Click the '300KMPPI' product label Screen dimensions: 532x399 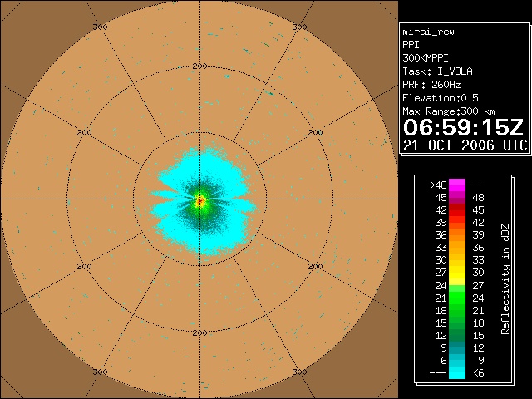coord(426,58)
